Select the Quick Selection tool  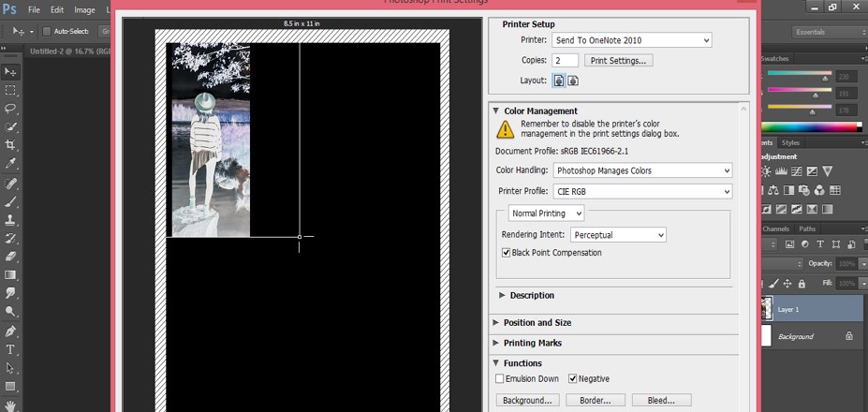(10, 126)
